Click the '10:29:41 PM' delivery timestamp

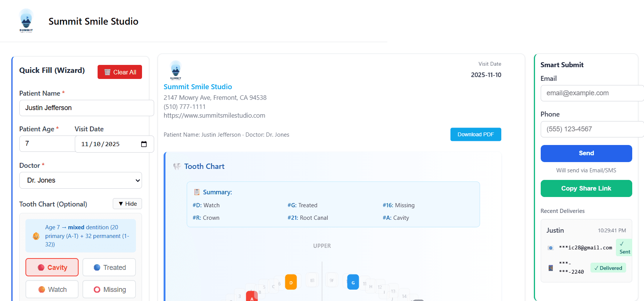pos(612,230)
